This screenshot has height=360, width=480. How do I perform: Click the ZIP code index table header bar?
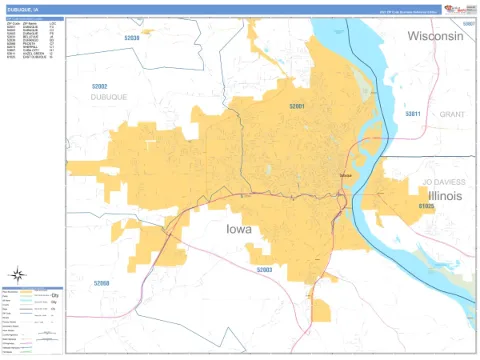pyautogui.click(x=35, y=19)
